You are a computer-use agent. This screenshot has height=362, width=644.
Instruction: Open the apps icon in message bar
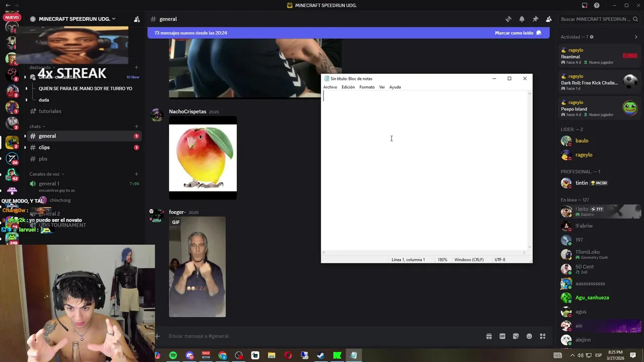point(543,336)
